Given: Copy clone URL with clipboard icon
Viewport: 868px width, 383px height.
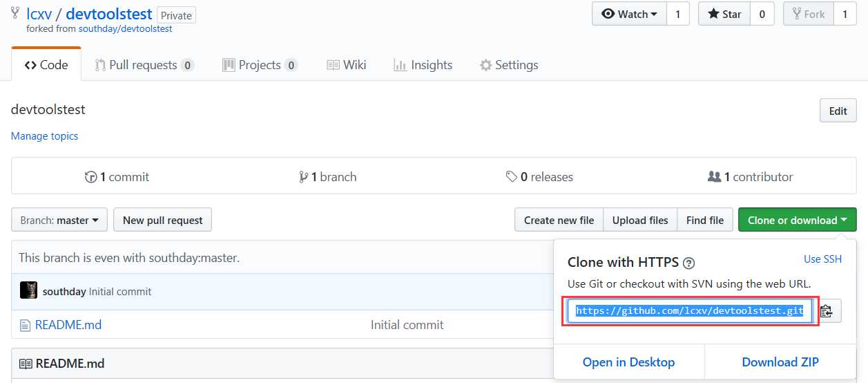Looking at the screenshot, I should (827, 311).
